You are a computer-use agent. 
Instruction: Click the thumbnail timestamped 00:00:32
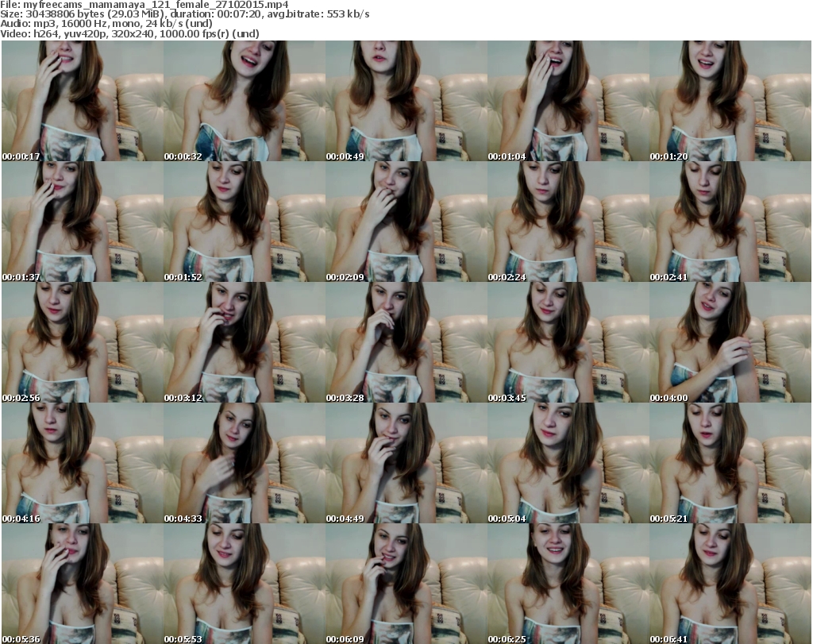pyautogui.click(x=245, y=101)
